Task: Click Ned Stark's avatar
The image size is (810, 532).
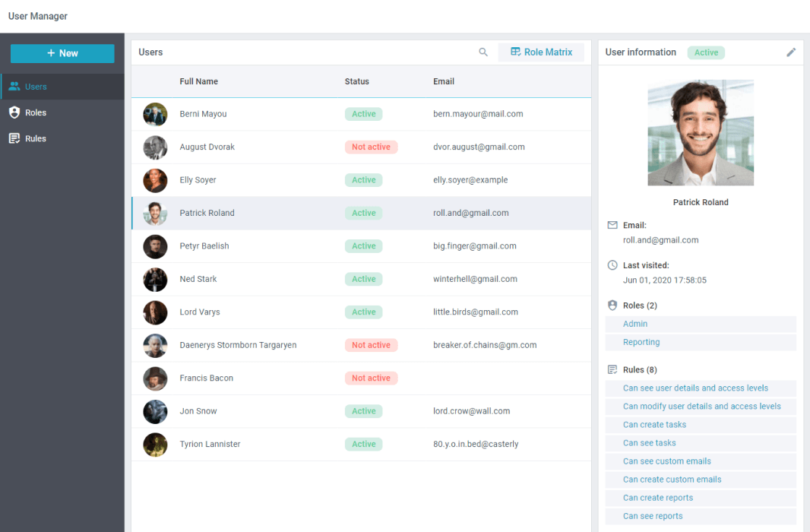Action: 155,280
